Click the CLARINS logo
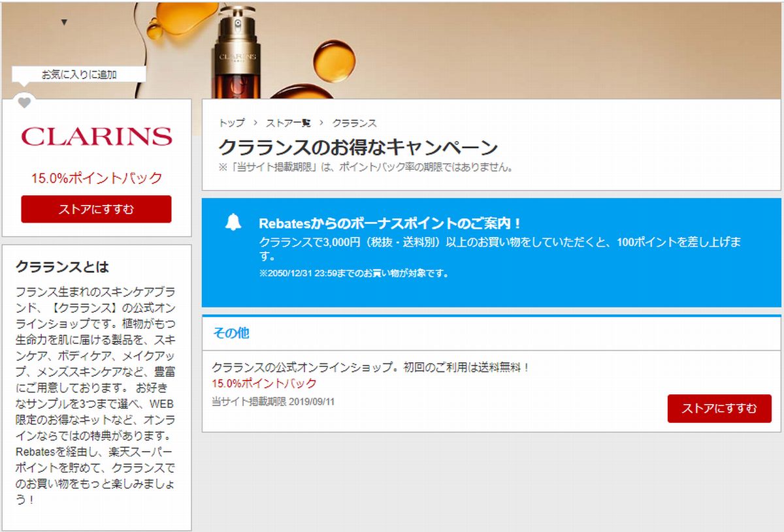This screenshot has width=784, height=532. click(97, 136)
